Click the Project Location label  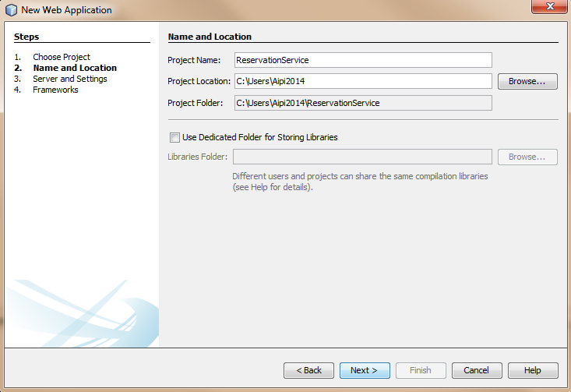(x=199, y=82)
